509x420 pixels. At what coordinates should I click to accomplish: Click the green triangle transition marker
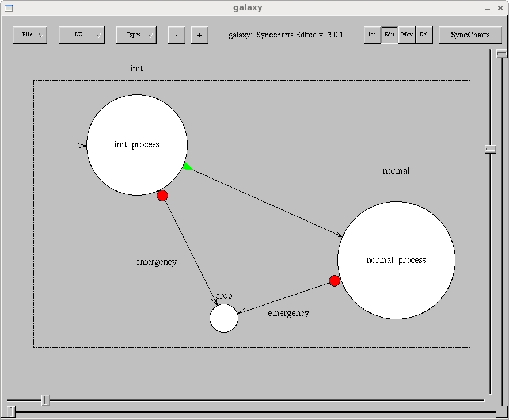[x=187, y=167]
